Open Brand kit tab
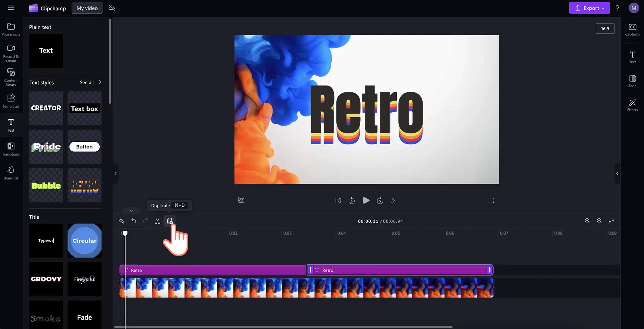This screenshot has width=644, height=329. click(11, 173)
